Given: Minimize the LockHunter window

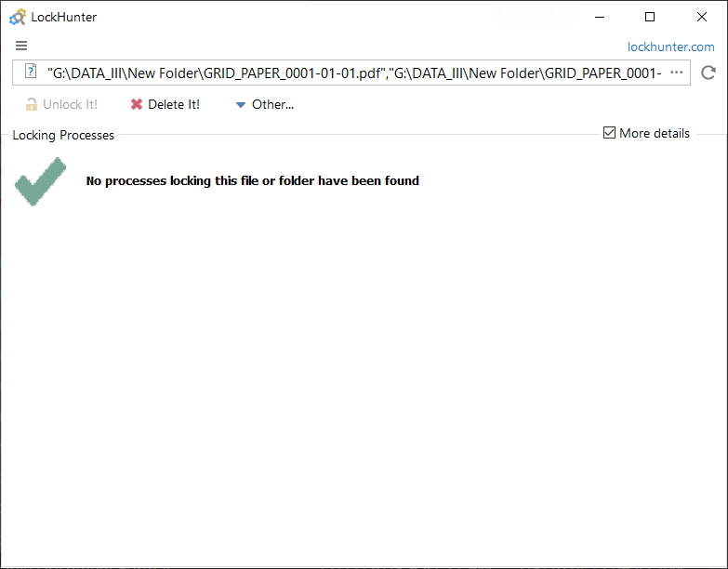Looking at the screenshot, I should (600, 17).
